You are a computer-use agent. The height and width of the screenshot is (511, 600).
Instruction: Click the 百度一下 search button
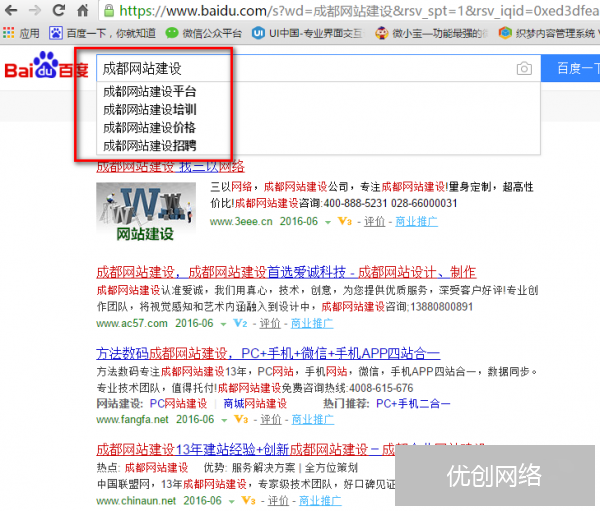(x=571, y=69)
